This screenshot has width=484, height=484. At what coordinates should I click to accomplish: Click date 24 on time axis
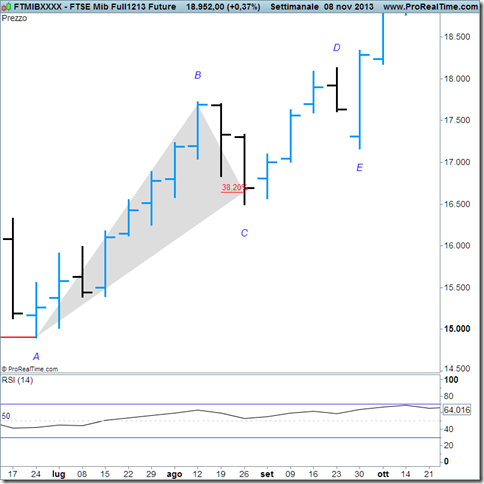[x=36, y=474]
